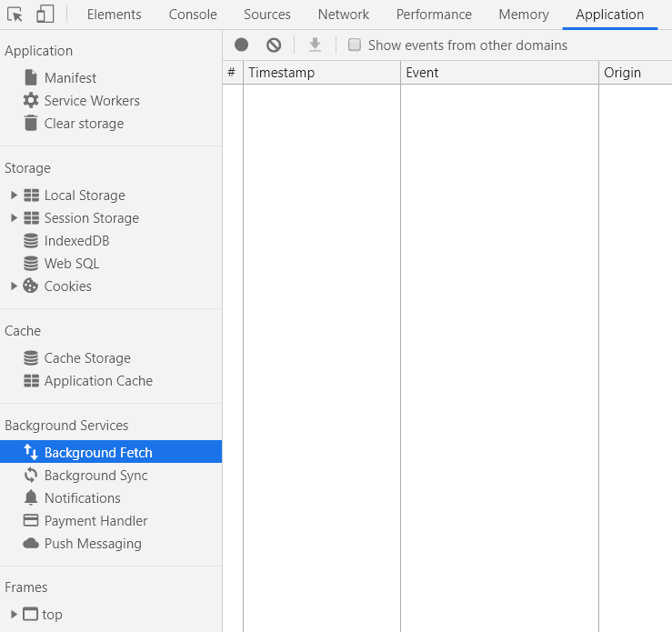The image size is (672, 632).
Task: Select Payment Handler service
Action: 96,520
